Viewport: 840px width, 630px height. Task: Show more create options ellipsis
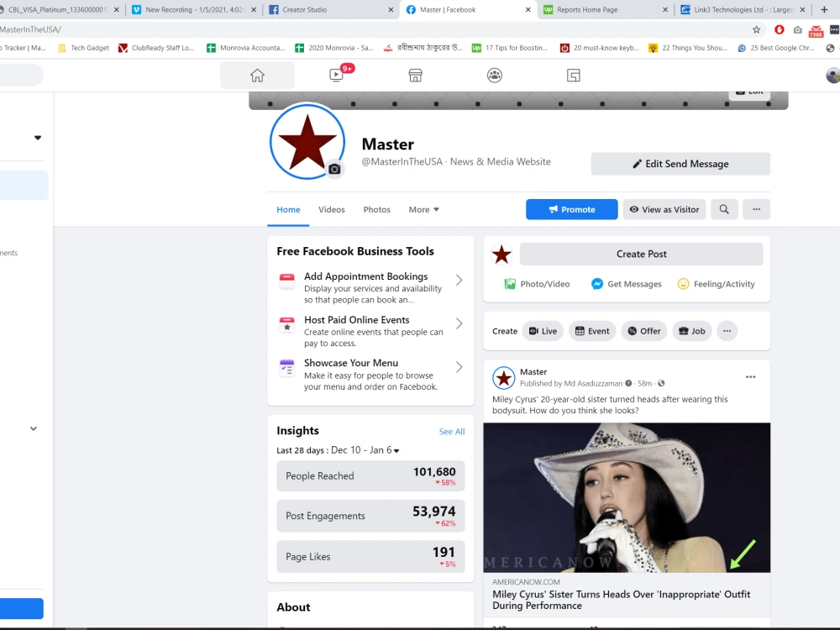[x=727, y=331]
